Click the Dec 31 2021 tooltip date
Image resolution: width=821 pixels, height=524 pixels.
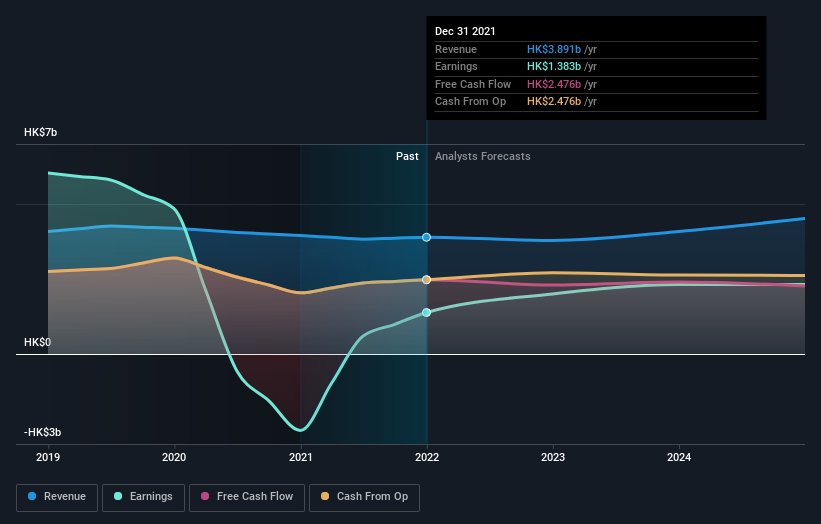pyautogui.click(x=465, y=31)
